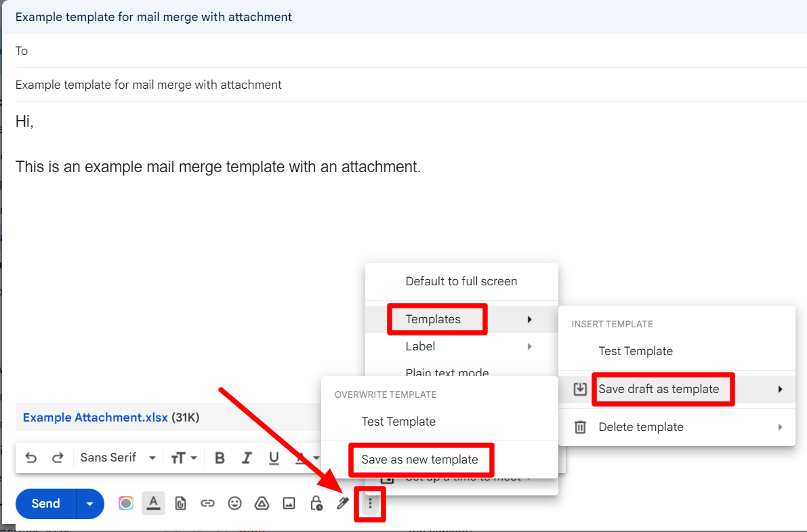The image size is (807, 532).
Task: Click the insert link icon
Action: tap(207, 503)
